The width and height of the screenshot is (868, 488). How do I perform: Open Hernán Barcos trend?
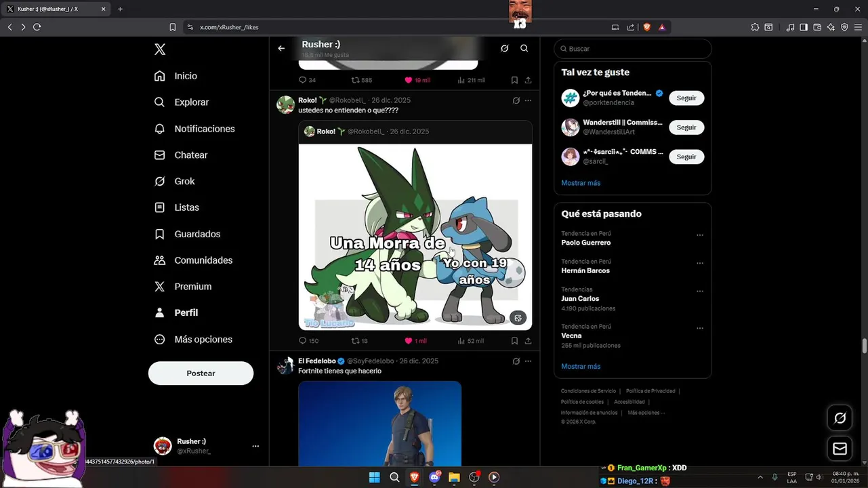(585, 270)
